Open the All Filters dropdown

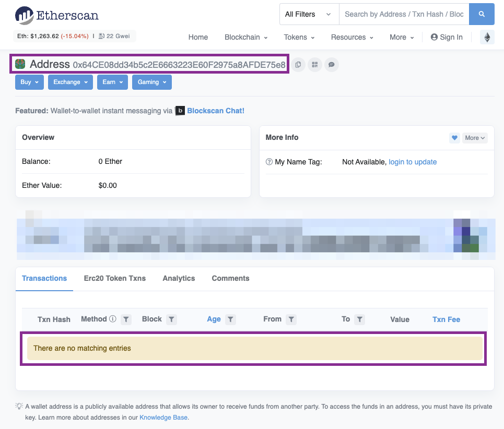[x=309, y=14]
